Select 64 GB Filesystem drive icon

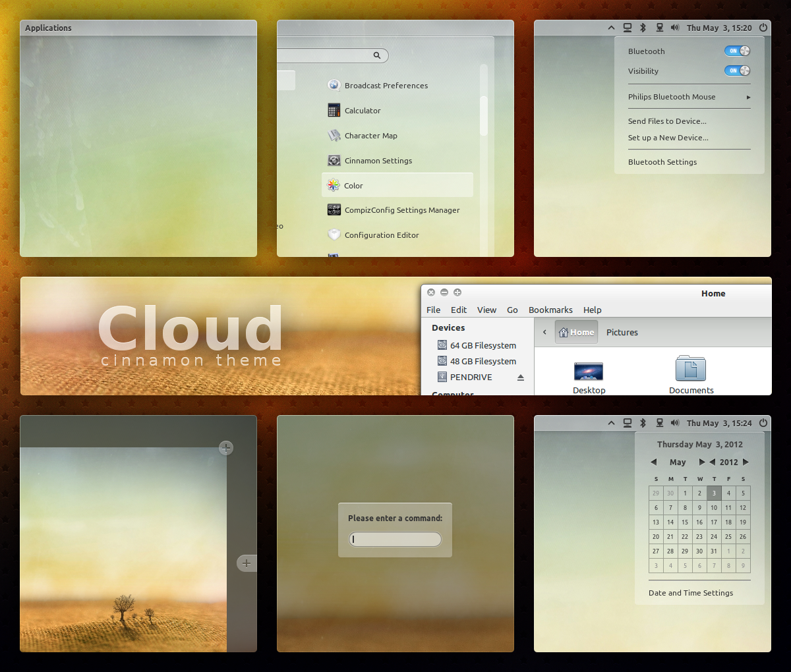(442, 345)
